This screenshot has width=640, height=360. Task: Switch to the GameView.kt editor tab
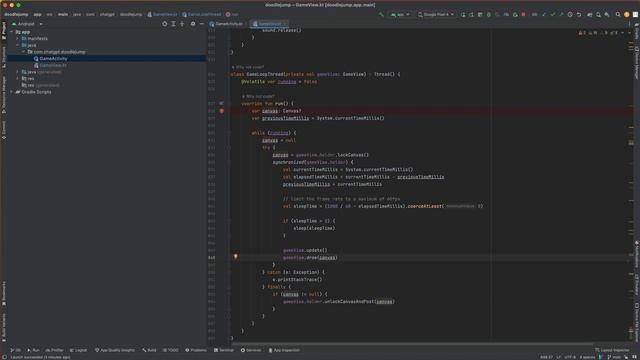point(268,24)
